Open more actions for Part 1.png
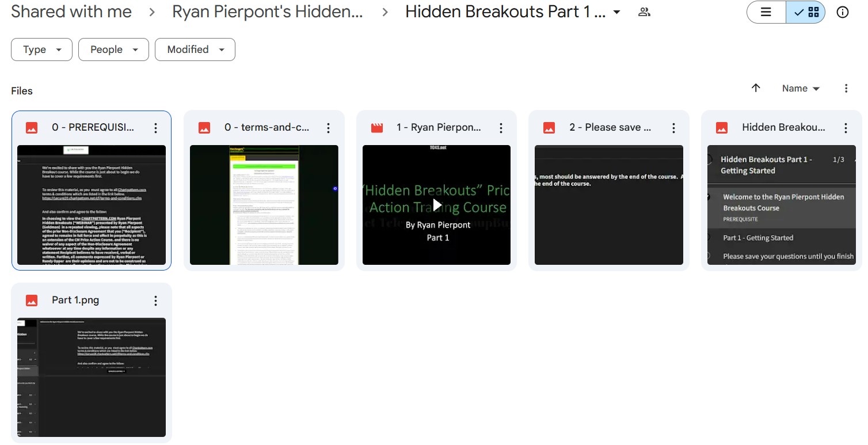868x445 pixels. [155, 301]
